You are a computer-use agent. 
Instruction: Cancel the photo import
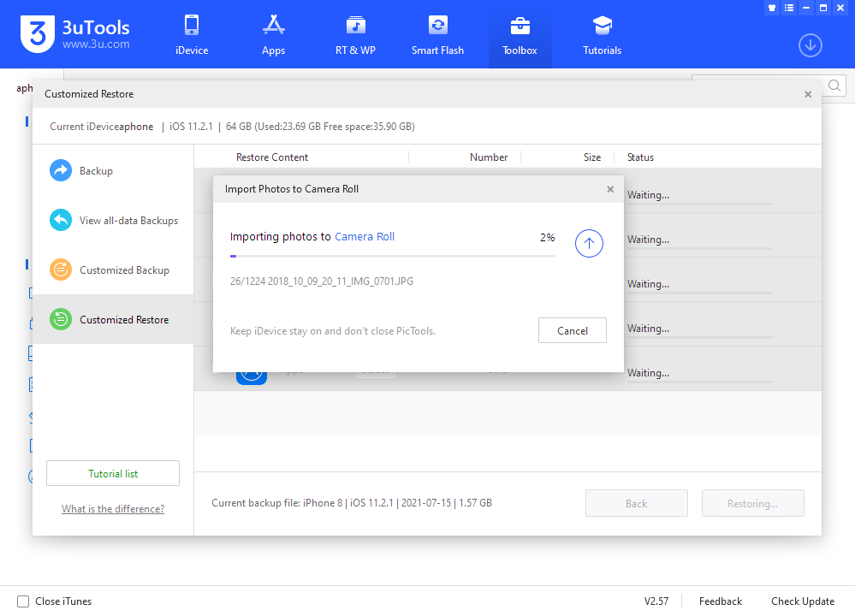pyautogui.click(x=572, y=330)
